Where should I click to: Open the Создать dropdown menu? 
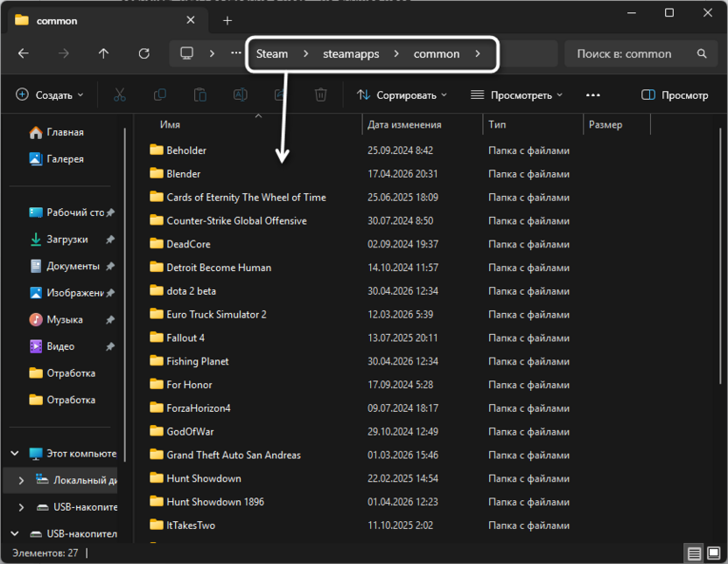[49, 95]
